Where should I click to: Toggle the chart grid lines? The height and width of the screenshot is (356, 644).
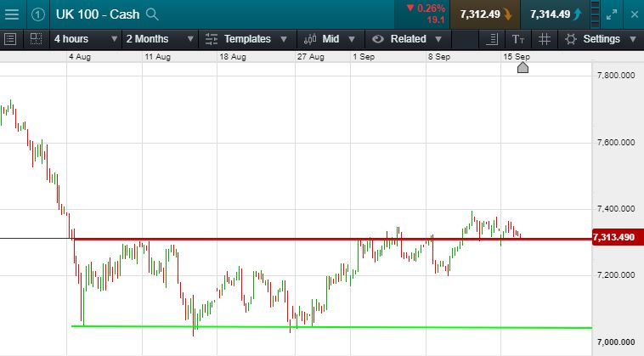pos(545,39)
